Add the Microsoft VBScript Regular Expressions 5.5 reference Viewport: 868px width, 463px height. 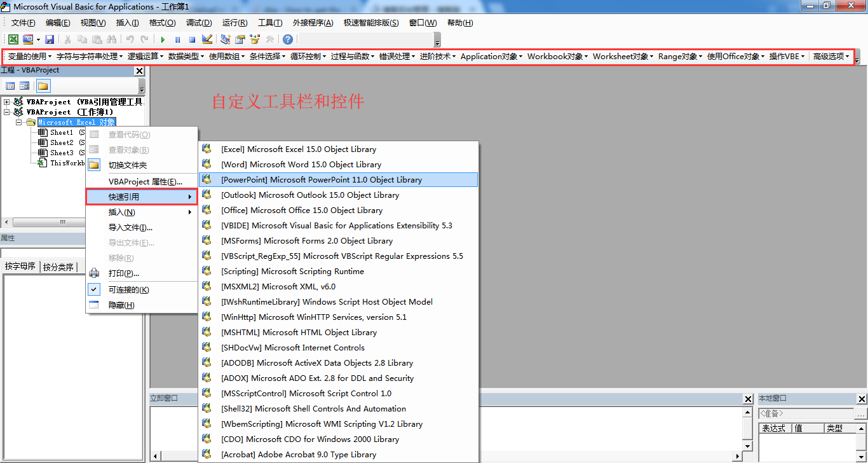(339, 256)
